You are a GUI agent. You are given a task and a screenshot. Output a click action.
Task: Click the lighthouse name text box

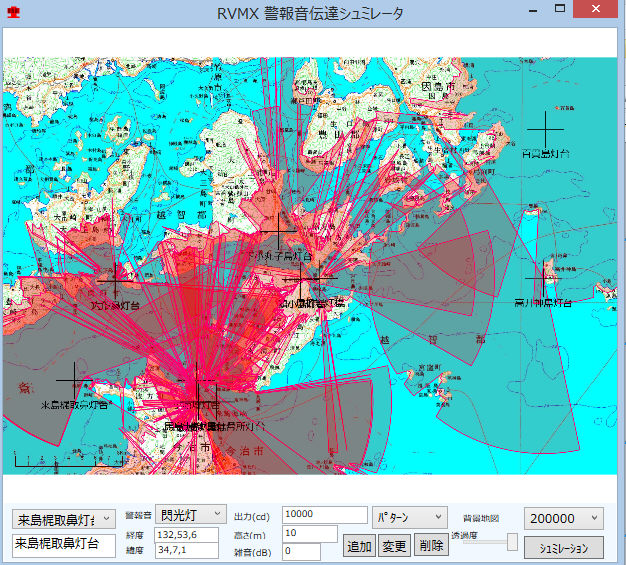tap(64, 545)
